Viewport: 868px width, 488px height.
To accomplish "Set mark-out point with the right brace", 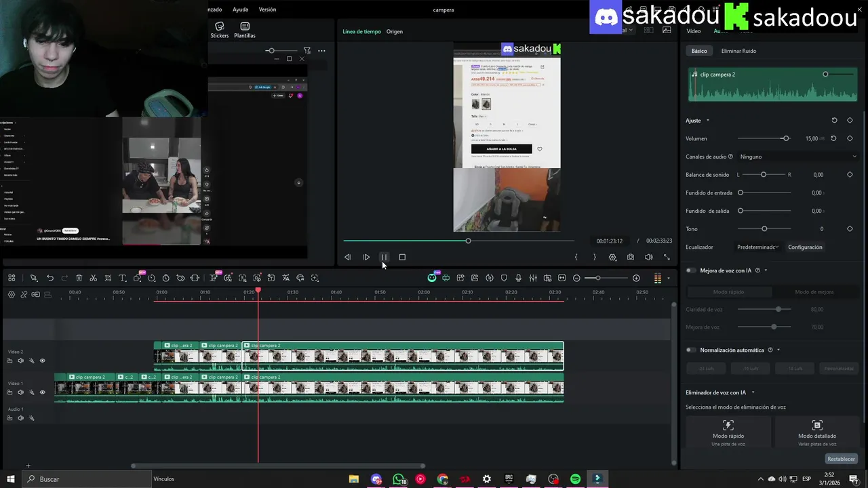I will click(x=595, y=258).
